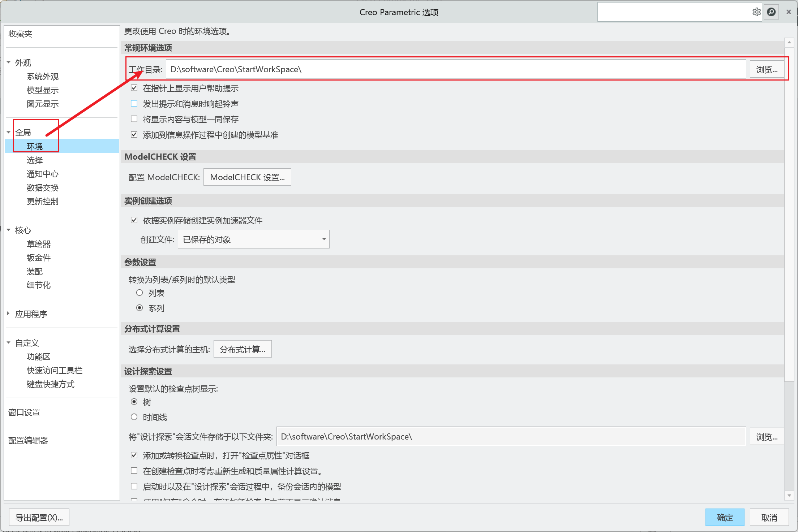Screen dimensions: 798x532
Task: Confirm with '确定' button
Action: pyautogui.click(x=725, y=518)
